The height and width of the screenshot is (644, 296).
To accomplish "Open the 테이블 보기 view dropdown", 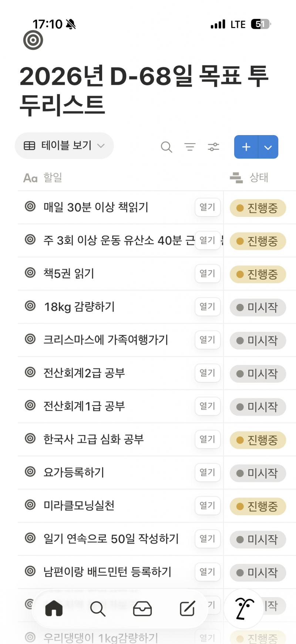I will pyautogui.click(x=64, y=145).
